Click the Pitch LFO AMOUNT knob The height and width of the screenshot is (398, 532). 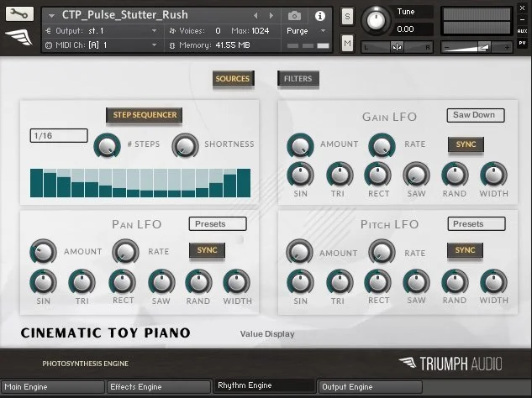[x=299, y=252]
